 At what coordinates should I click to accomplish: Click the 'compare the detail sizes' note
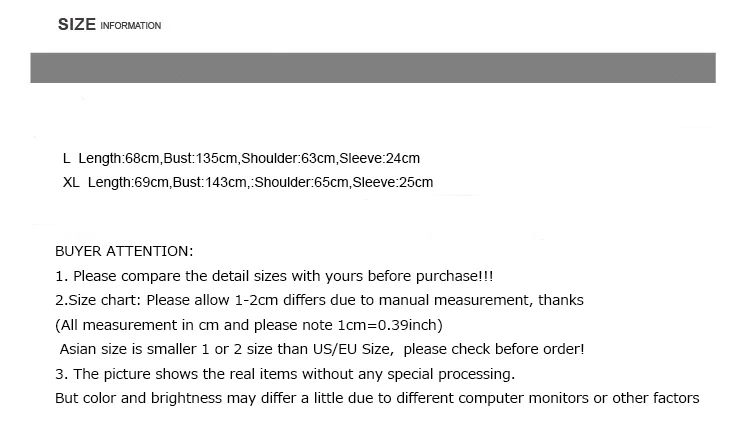274,276
